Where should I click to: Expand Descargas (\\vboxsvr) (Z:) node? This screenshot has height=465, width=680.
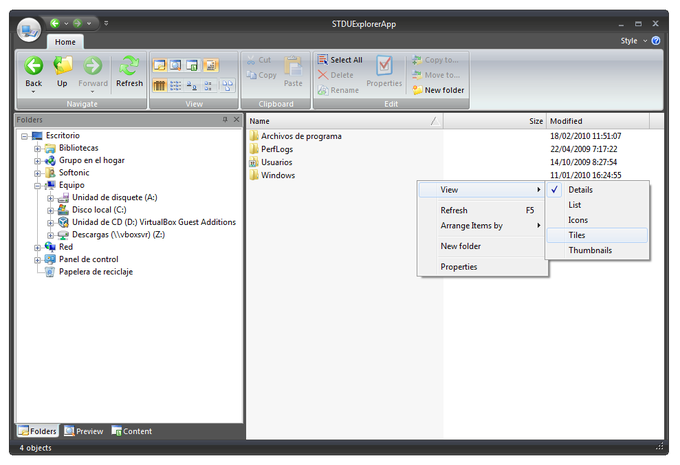pos(51,236)
